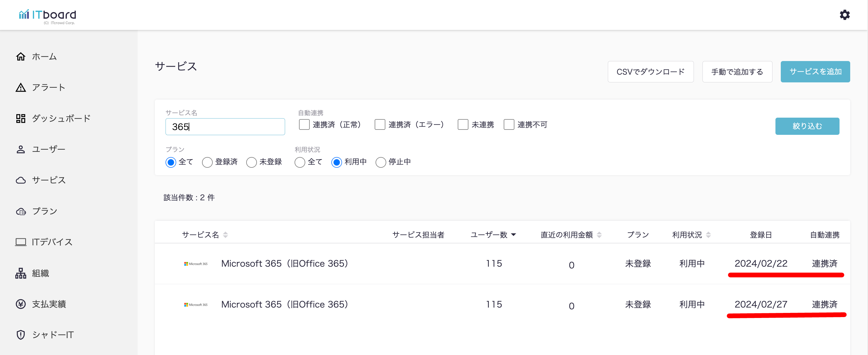
Task: Click the user person icon
Action: click(x=20, y=149)
